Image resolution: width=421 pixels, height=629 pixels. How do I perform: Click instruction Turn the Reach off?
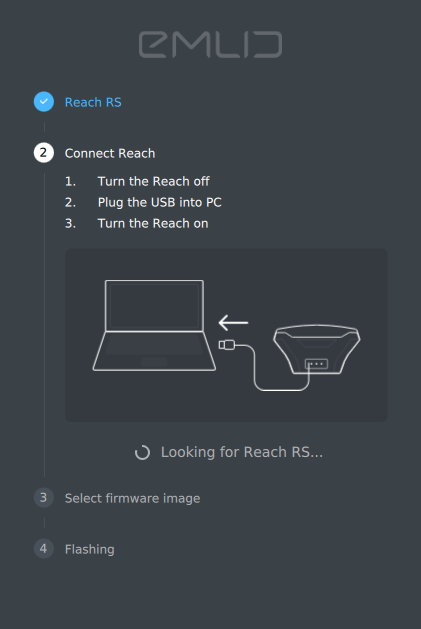click(153, 181)
